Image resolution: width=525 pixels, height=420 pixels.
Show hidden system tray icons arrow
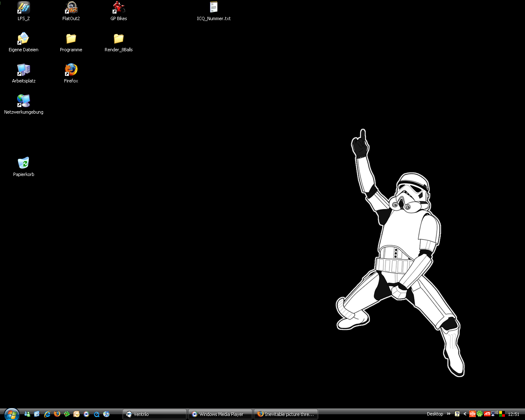[x=465, y=414]
